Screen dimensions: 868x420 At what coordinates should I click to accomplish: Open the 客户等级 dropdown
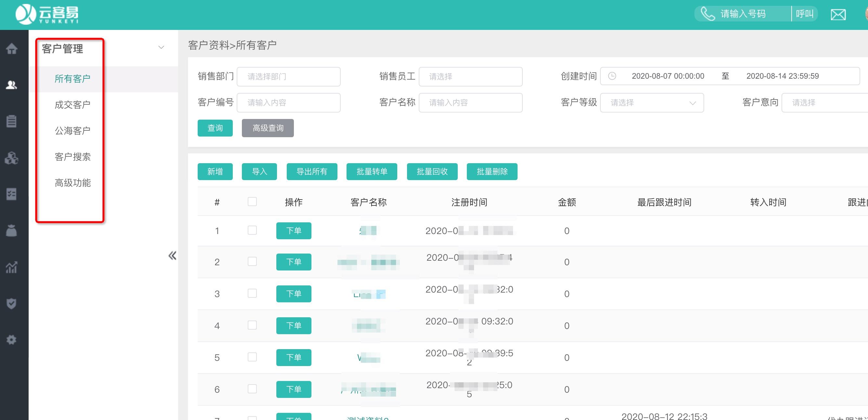tap(652, 102)
